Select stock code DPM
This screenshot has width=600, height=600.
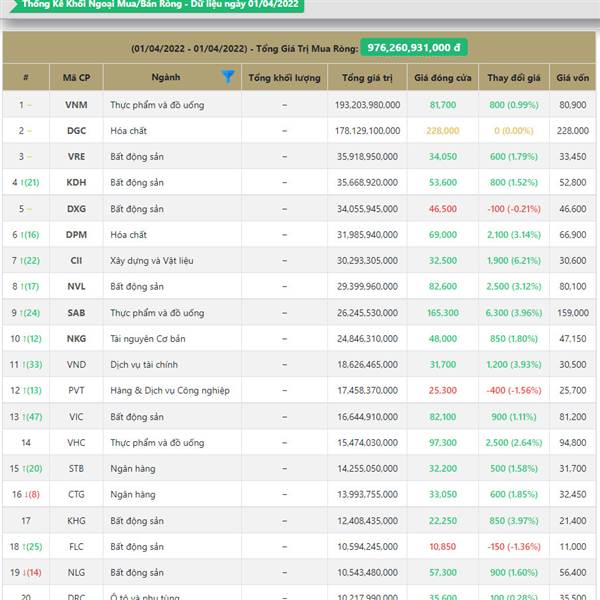[76, 235]
